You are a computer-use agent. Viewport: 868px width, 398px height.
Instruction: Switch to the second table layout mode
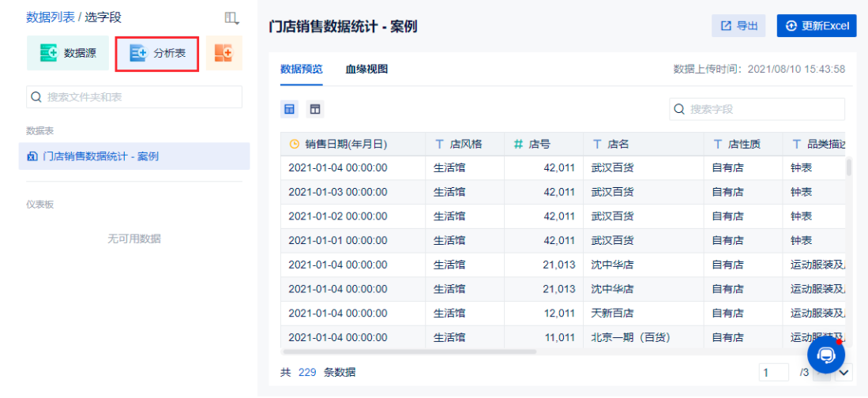coord(315,109)
